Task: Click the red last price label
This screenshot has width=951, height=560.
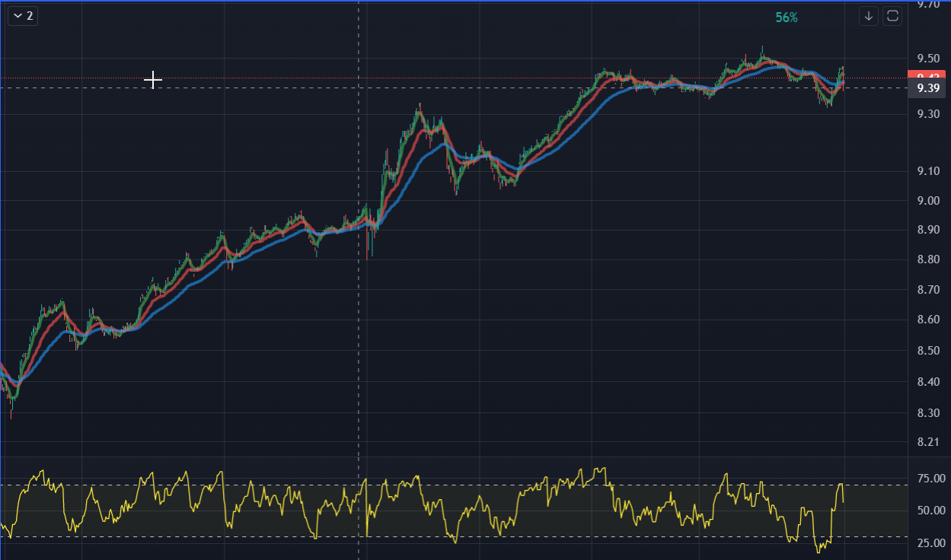Action: 927,75
